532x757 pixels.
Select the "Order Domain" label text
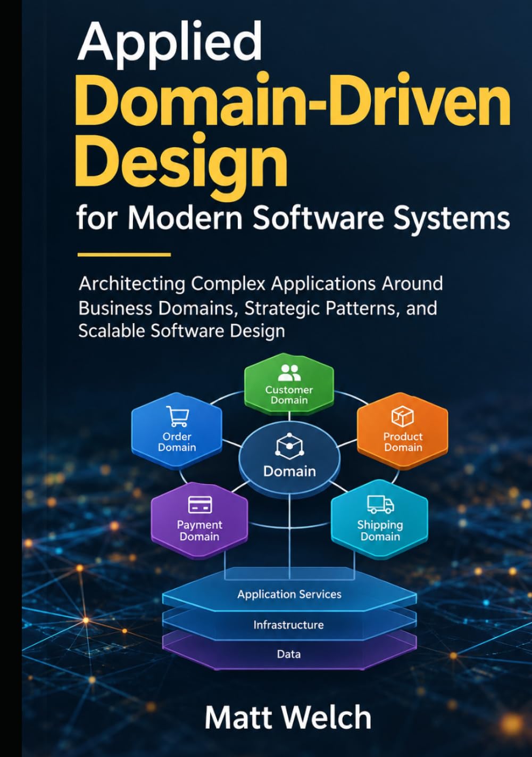tap(177, 442)
